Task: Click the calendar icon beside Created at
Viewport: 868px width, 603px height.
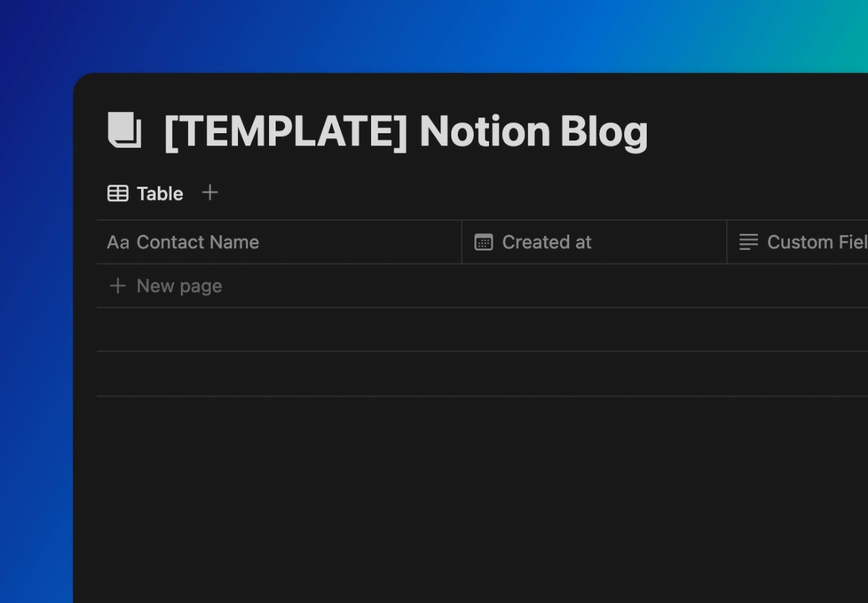Action: (483, 243)
